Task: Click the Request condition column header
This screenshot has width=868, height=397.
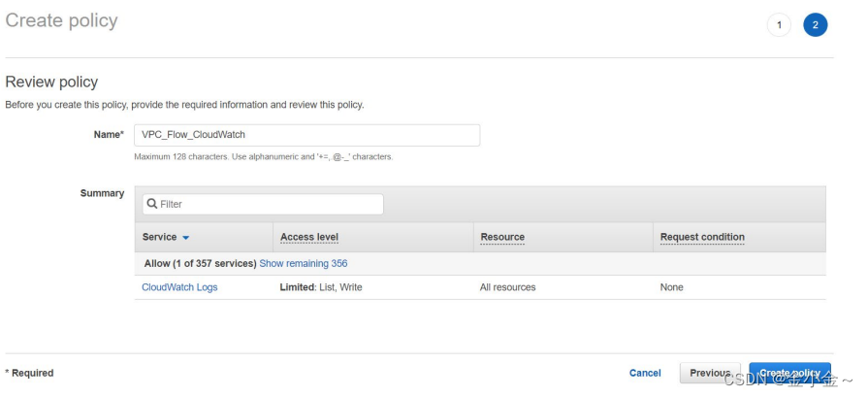Action: (x=702, y=237)
